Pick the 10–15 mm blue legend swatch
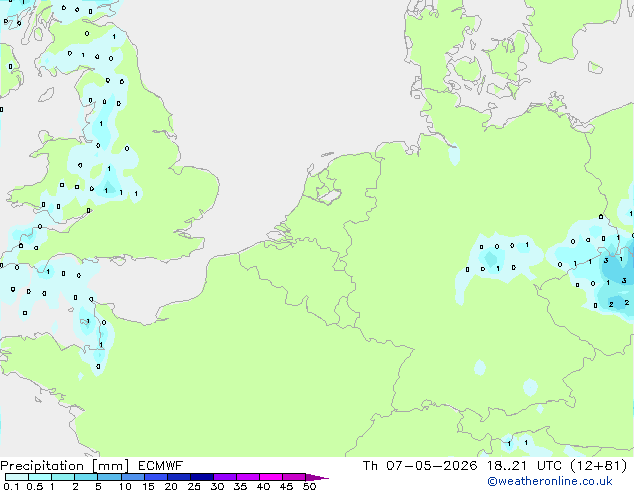 point(132,477)
